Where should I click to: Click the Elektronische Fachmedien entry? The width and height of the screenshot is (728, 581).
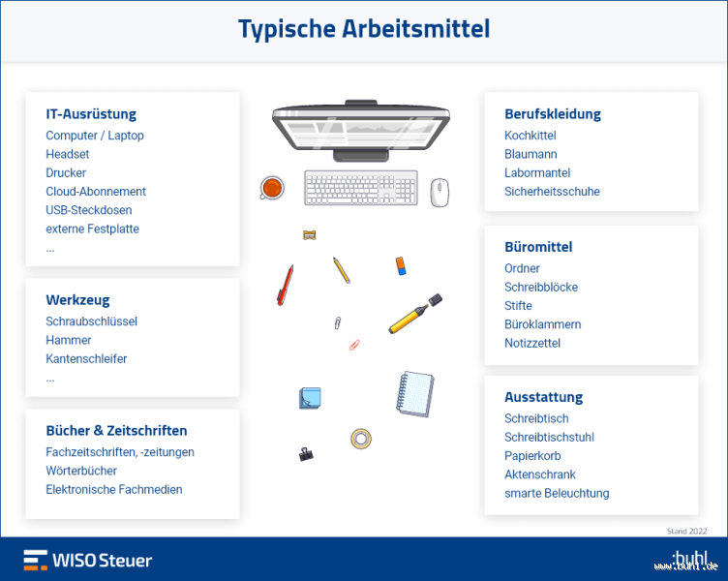pyautogui.click(x=114, y=490)
